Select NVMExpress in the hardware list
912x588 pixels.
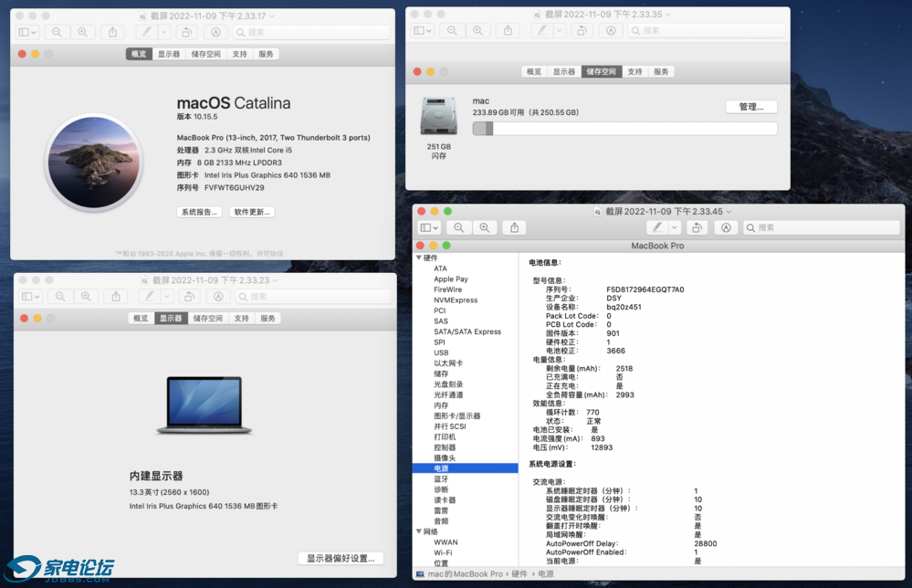click(x=456, y=300)
